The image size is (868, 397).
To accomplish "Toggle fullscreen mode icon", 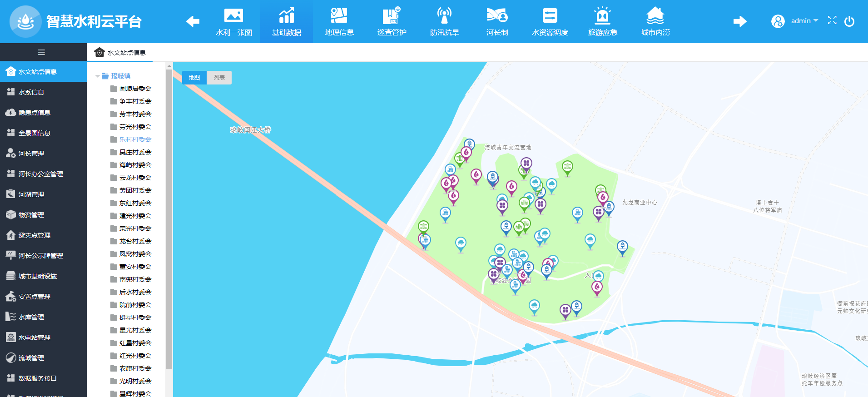I will [832, 20].
